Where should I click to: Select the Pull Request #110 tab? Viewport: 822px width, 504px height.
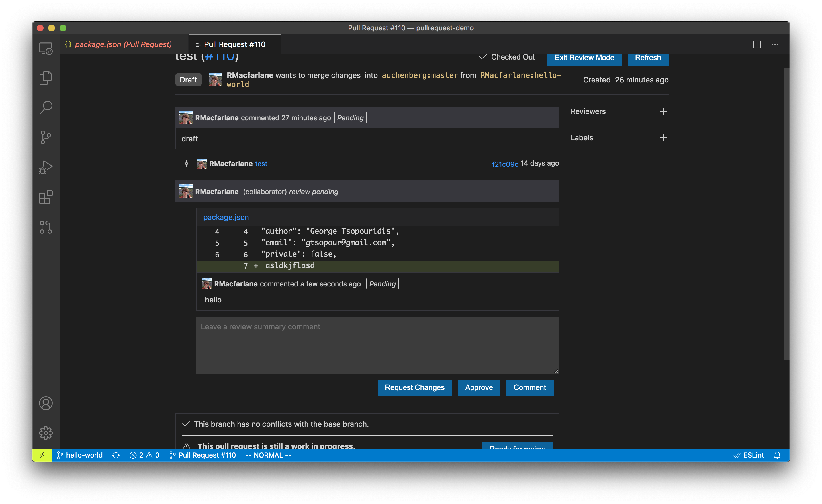pos(234,44)
